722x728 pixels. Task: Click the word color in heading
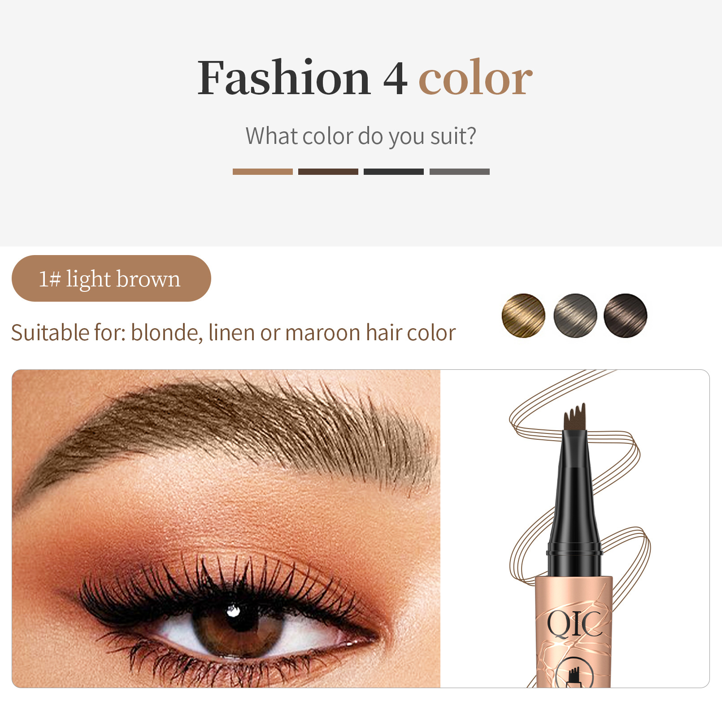475,78
